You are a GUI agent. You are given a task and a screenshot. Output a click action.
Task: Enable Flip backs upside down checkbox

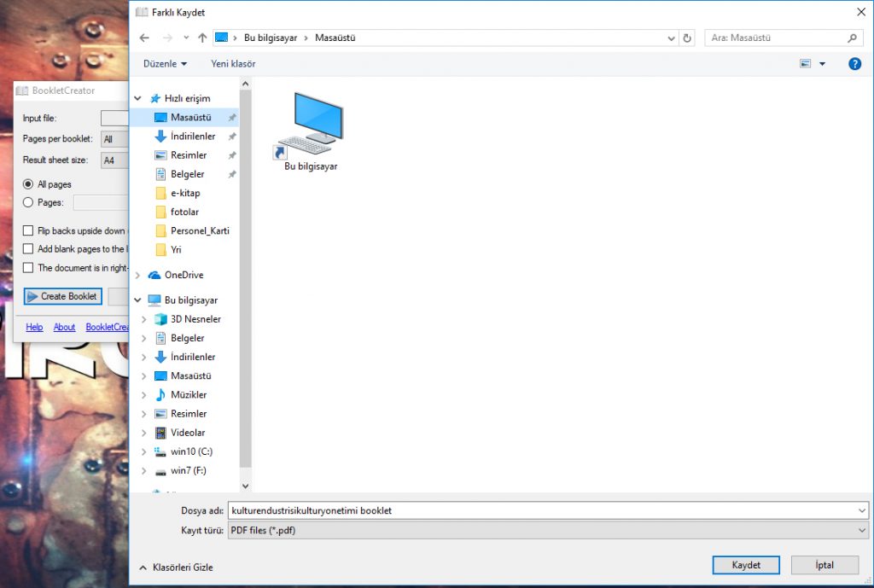tap(28, 230)
